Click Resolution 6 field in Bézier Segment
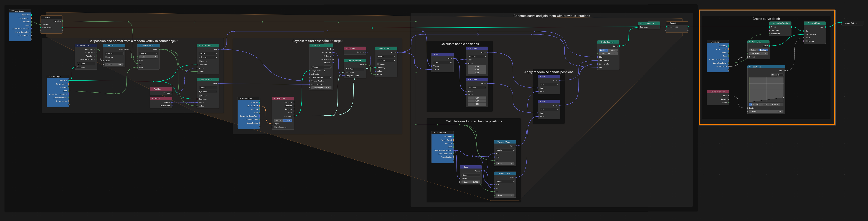This screenshot has width=868, height=221. coord(609,53)
